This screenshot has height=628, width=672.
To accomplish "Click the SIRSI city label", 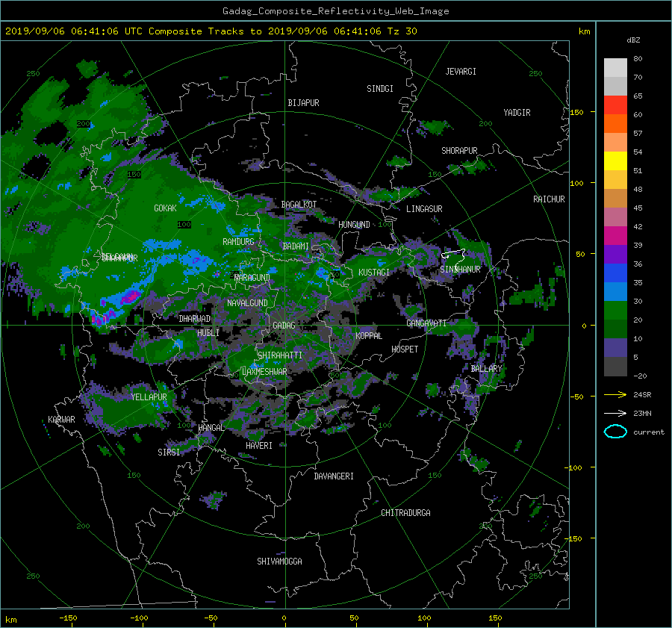I will click(169, 453).
